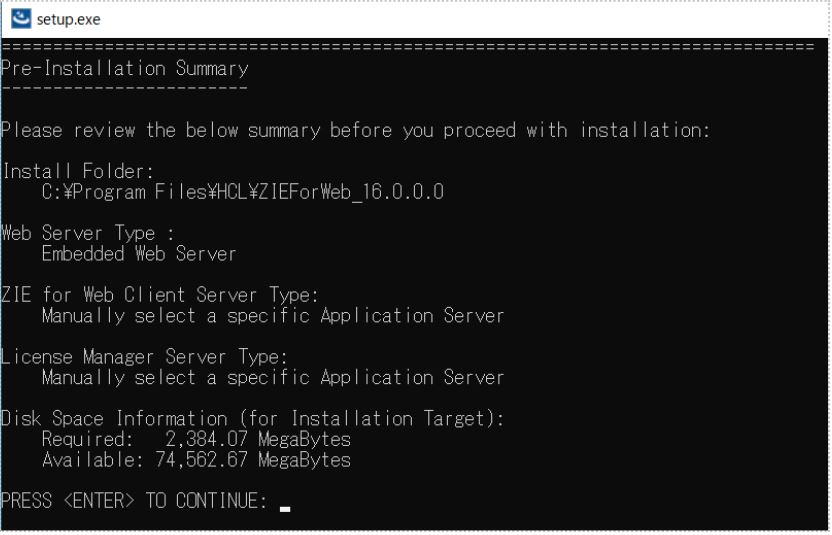Click the blinking cursor after the prompt
832x535 pixels.
pos(287,507)
